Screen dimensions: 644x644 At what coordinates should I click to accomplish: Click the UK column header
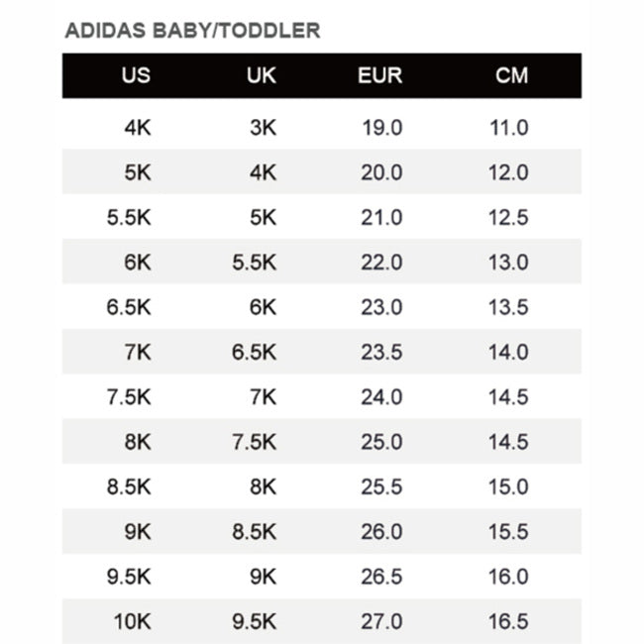(x=261, y=75)
